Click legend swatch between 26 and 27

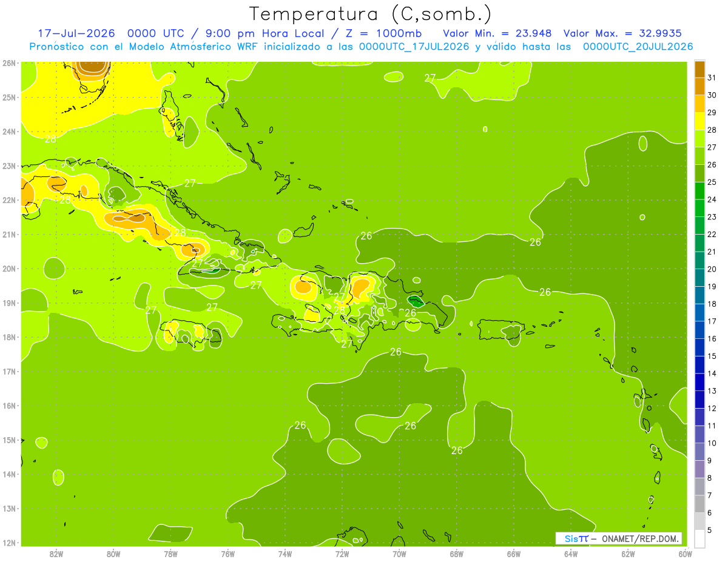coord(699,156)
